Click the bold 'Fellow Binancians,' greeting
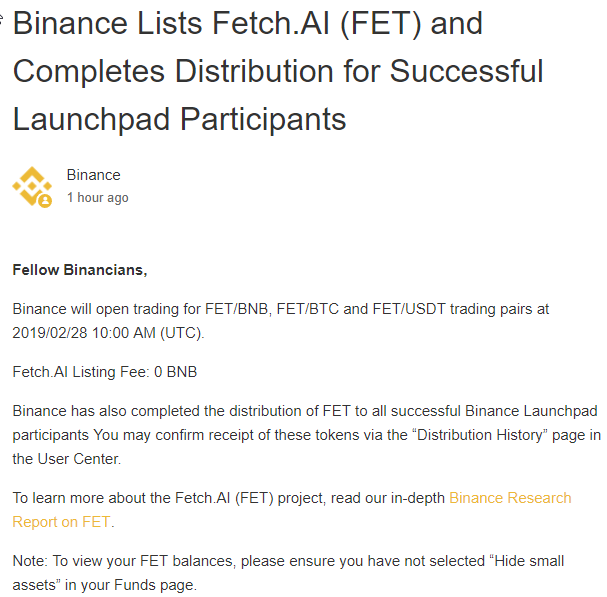This screenshot has height=597, width=607. [x=80, y=270]
